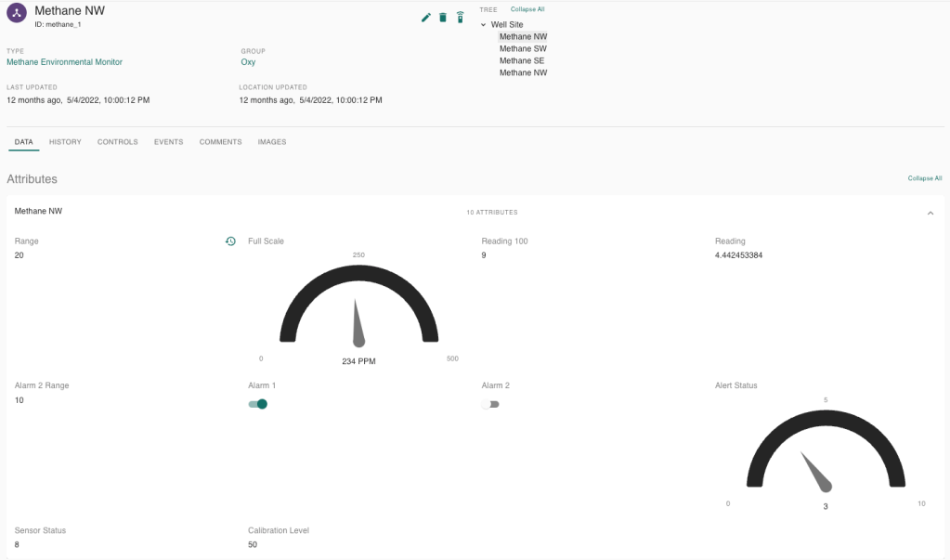950x560 pixels.
Task: Collapse the Well Site tree node
Action: 483,25
